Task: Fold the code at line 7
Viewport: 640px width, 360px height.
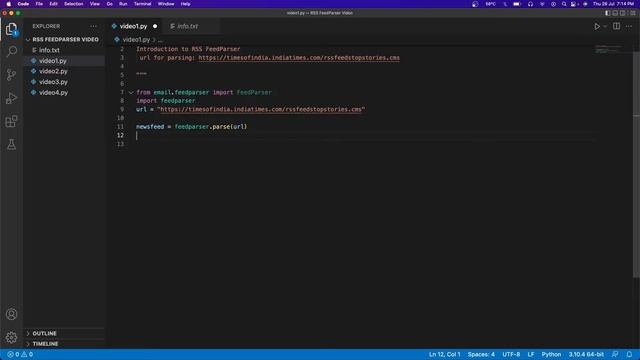Action: 131,93
